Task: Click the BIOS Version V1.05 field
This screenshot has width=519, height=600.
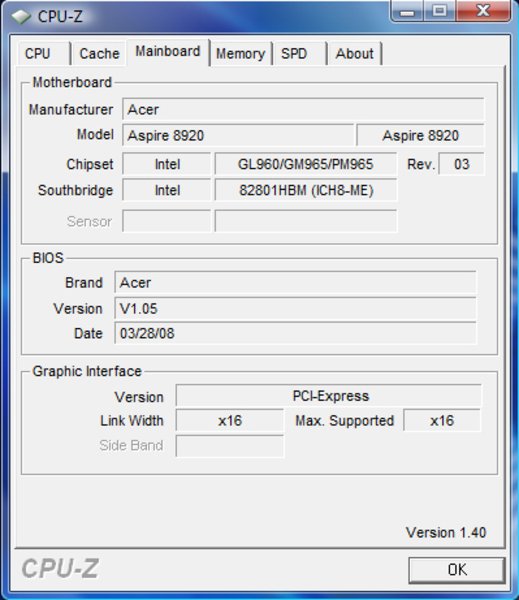Action: tap(295, 308)
